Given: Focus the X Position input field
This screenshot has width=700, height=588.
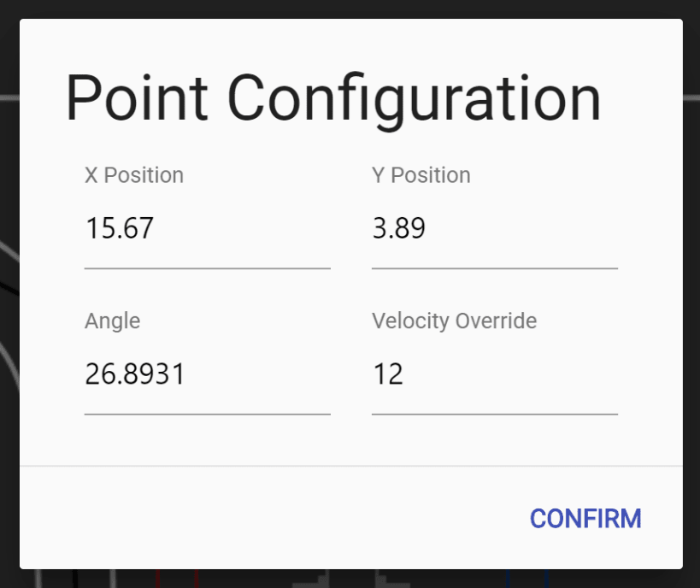Looking at the screenshot, I should point(207,228).
